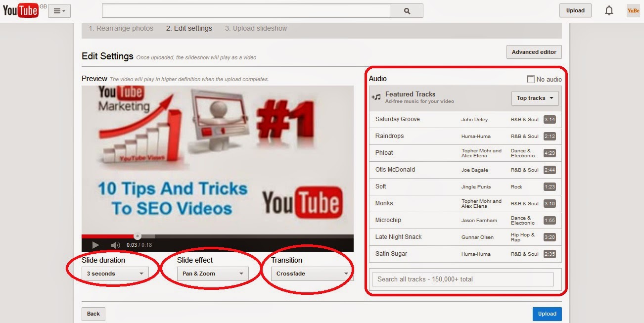Select the Saturday Groove track

tap(465, 119)
